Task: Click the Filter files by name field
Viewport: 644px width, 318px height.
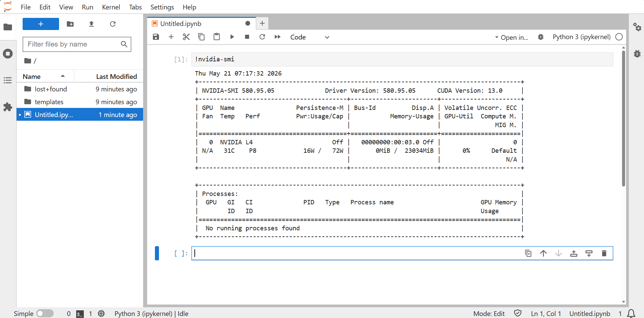Action: [77, 44]
